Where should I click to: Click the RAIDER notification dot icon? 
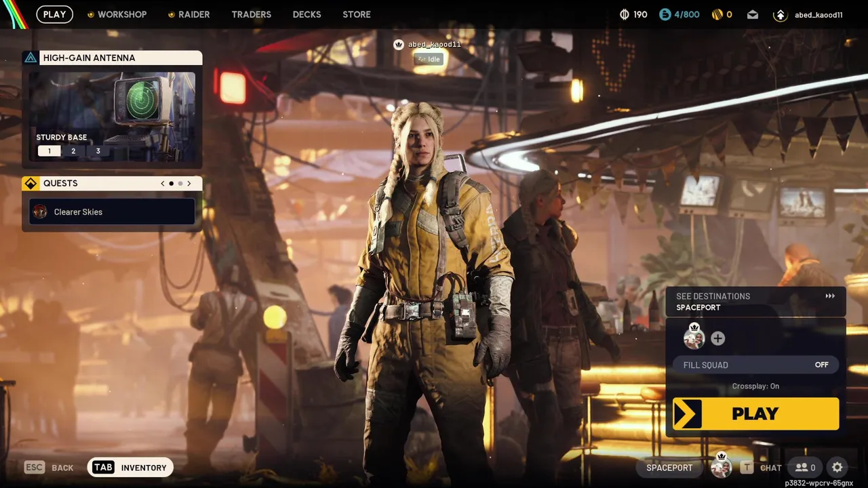click(x=172, y=15)
